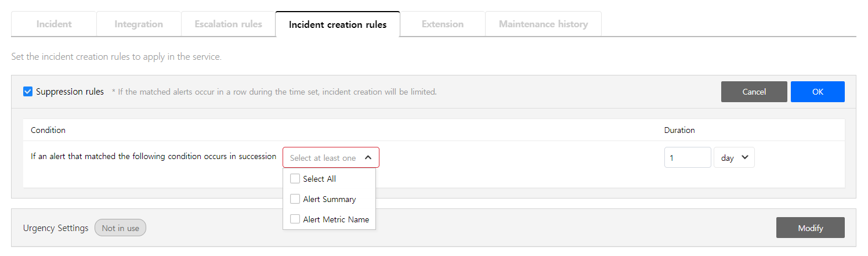Open the day duration unit dropdown
868x256 pixels.
pyautogui.click(x=733, y=157)
